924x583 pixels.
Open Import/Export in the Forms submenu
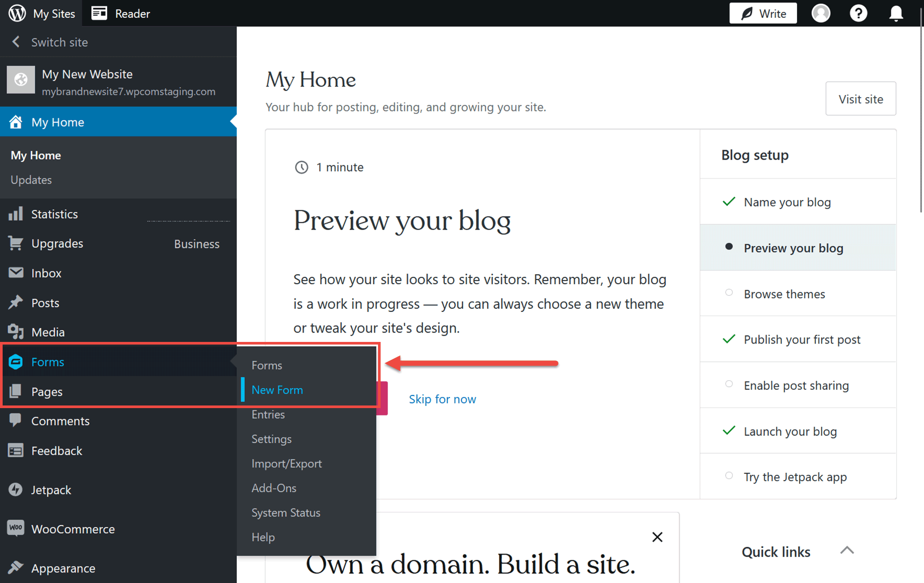287,463
